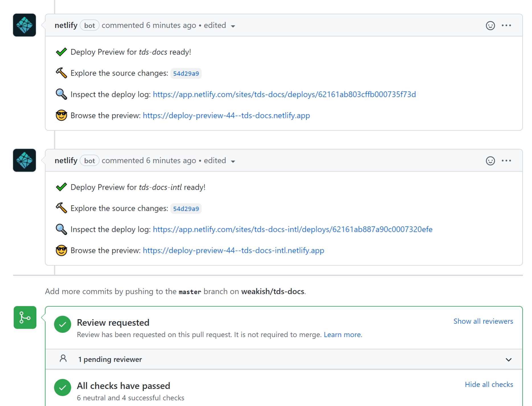Click '1 pending reviewer' label
This screenshot has height=406, width=532.
point(110,360)
